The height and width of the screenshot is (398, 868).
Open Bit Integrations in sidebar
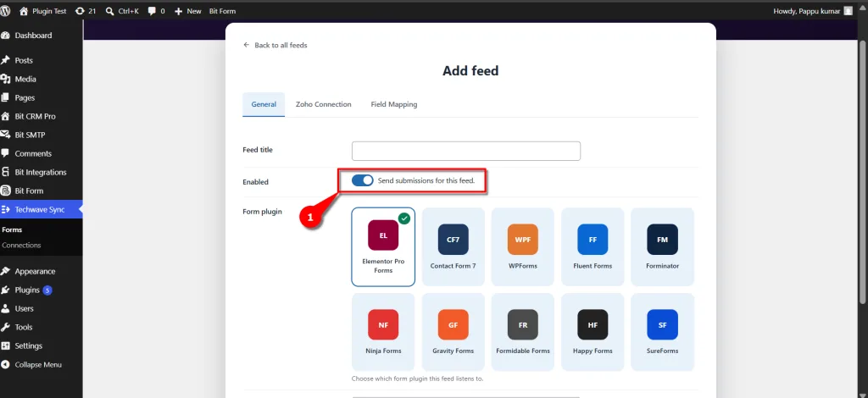click(41, 173)
